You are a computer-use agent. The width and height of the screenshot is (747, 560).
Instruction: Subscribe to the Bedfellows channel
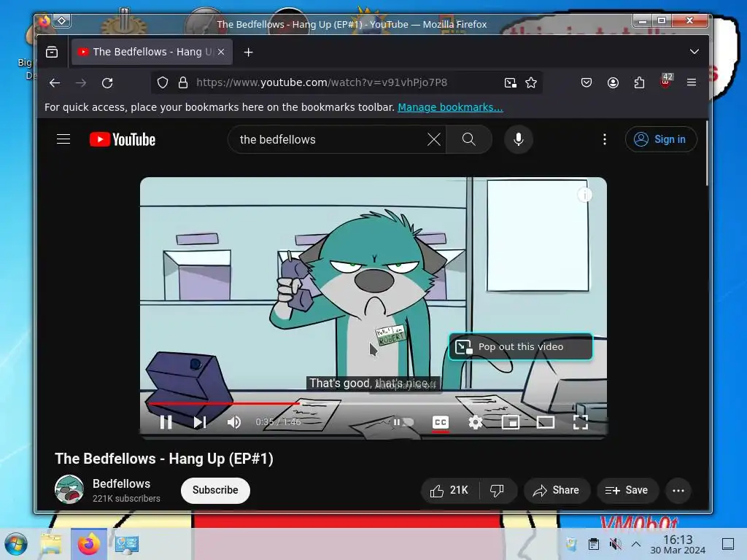click(x=215, y=490)
